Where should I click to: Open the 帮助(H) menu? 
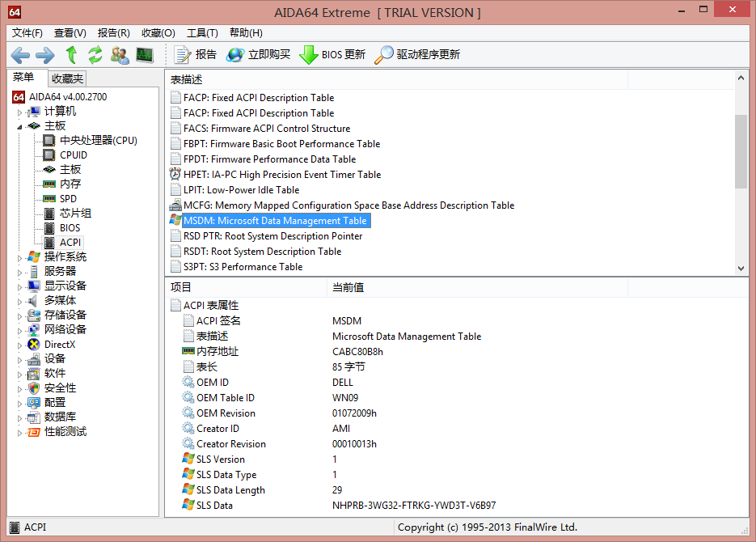click(246, 33)
